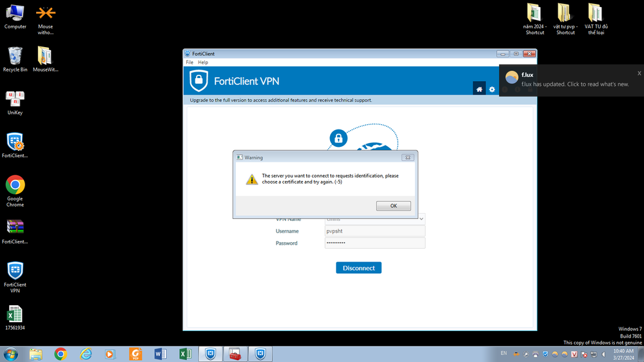The image size is (644, 362).
Task: Select the Recycle Bin icon
Action: click(15, 59)
